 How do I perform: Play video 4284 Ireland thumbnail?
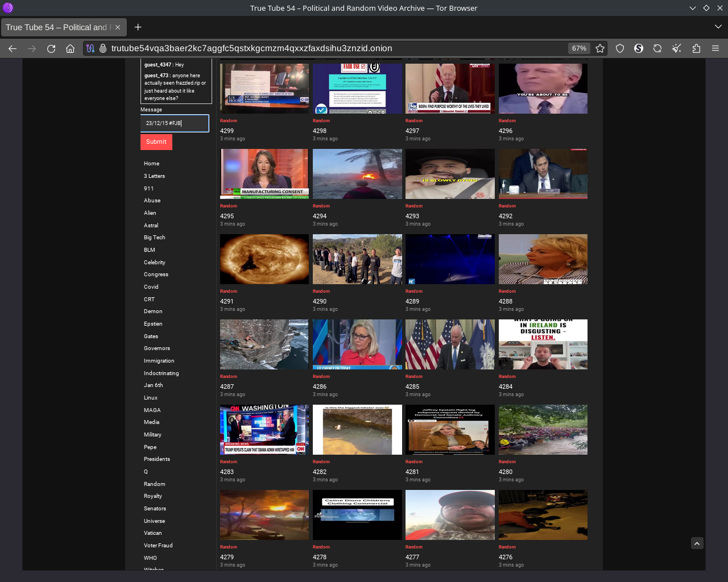pyautogui.click(x=543, y=344)
